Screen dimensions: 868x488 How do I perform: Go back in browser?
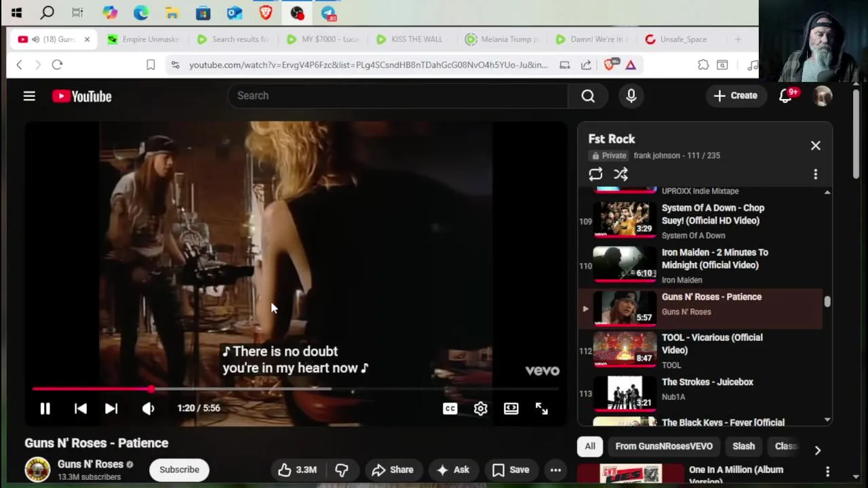pos(19,65)
